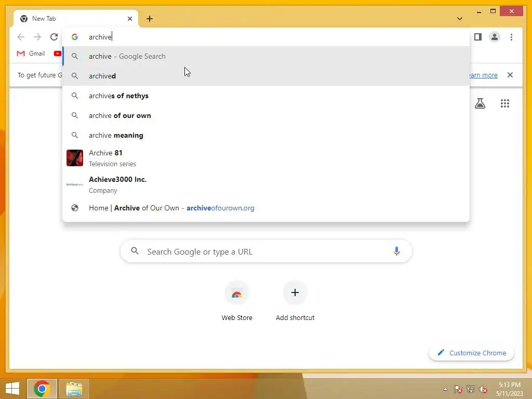Click the forward navigation arrow
Screen dimensions: 532x399
click(x=37, y=37)
